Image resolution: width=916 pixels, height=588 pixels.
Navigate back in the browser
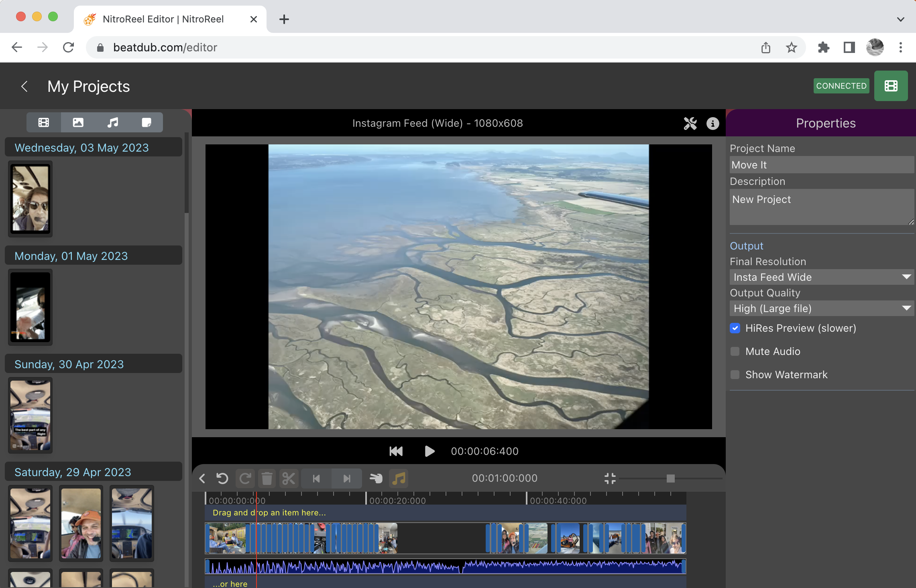[x=17, y=47]
